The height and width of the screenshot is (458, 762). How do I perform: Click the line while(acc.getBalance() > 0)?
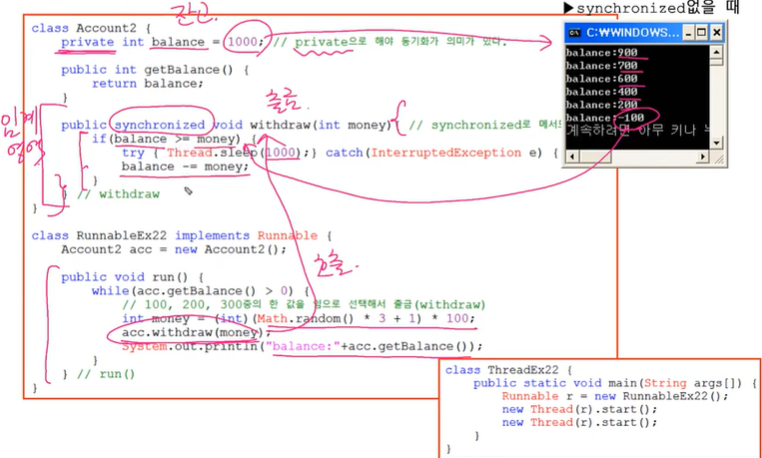click(x=200, y=292)
